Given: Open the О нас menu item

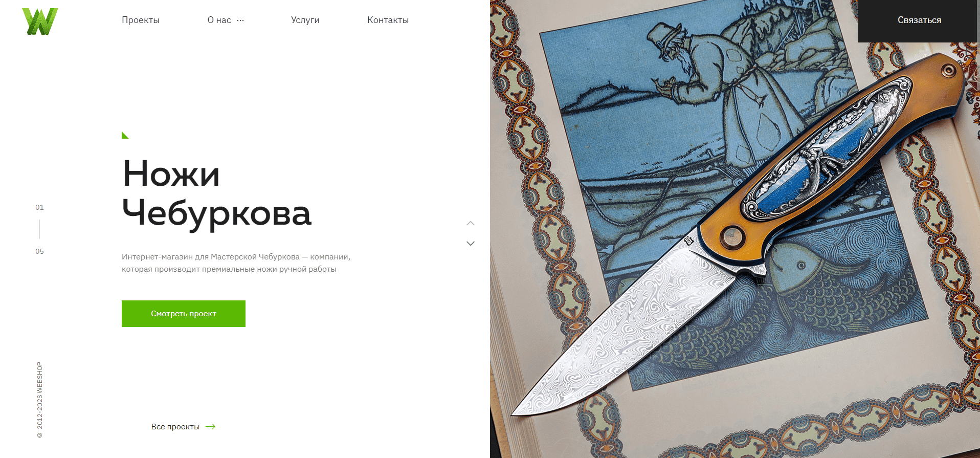Looking at the screenshot, I should coord(219,20).
